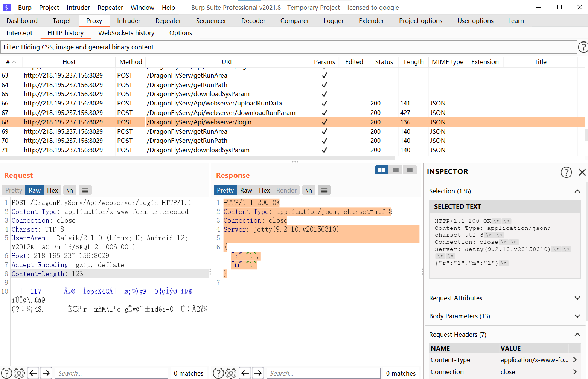Viewport: 588px width, 379px height.
Task: Sort history by MIME type column
Action: coord(448,62)
